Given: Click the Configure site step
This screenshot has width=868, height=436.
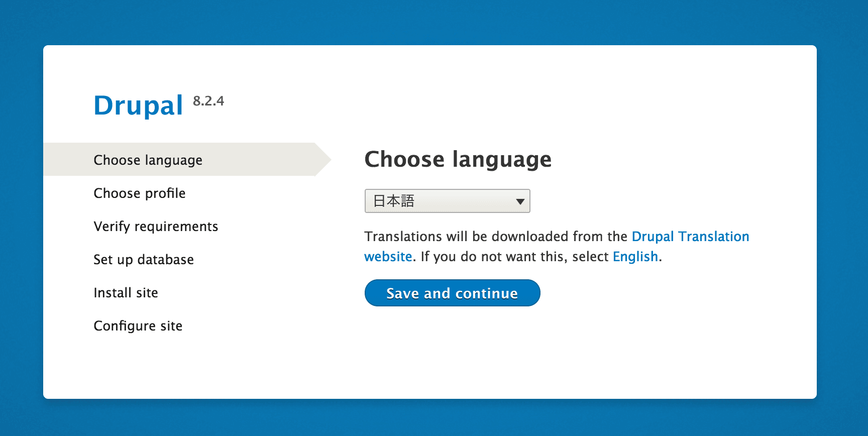Looking at the screenshot, I should point(138,326).
